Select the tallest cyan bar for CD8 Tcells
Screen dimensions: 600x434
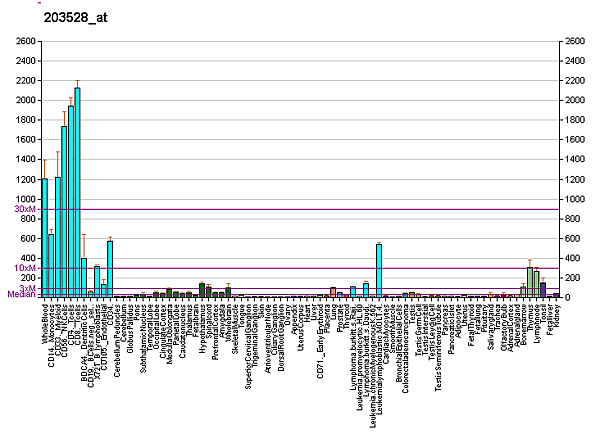77,192
